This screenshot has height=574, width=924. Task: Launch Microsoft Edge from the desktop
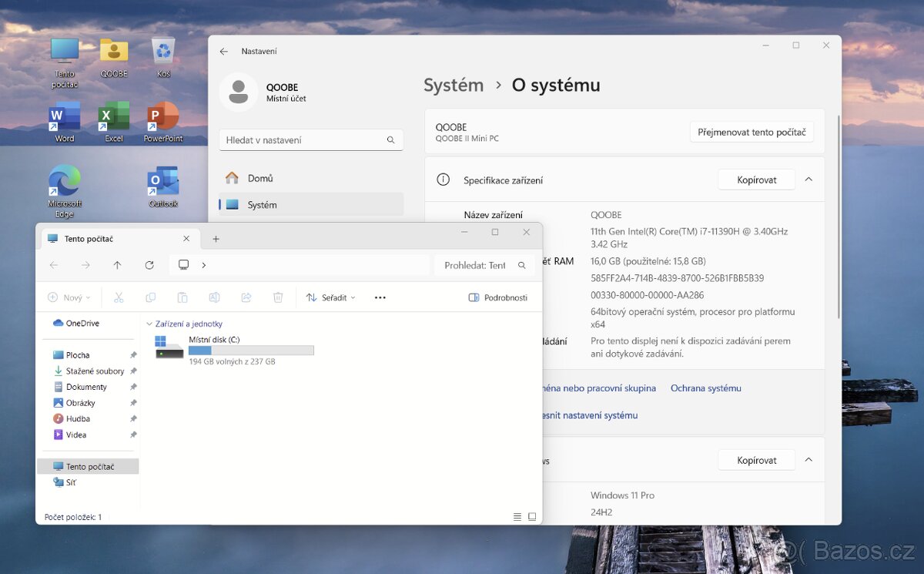65,191
